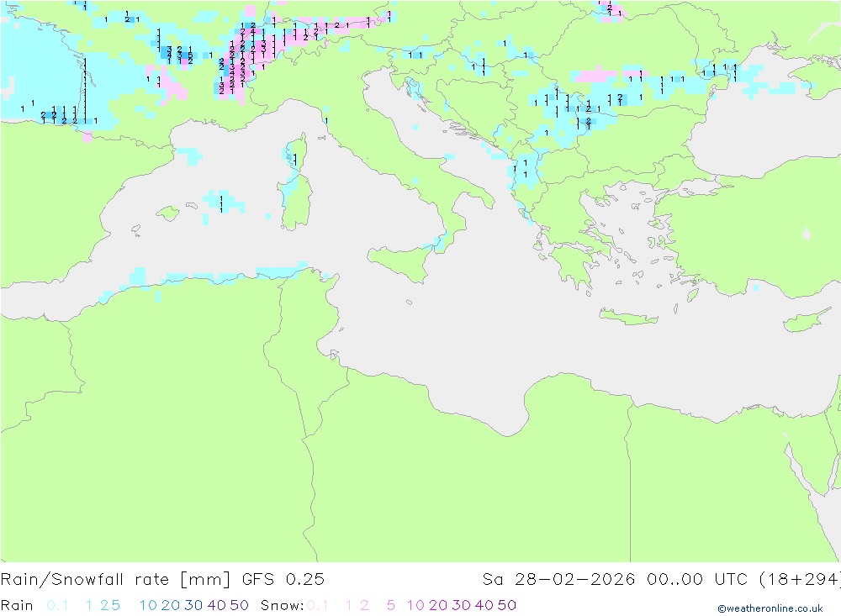Click the "(18+294)" forecast offset text
The width and height of the screenshot is (841, 616).
799,580
